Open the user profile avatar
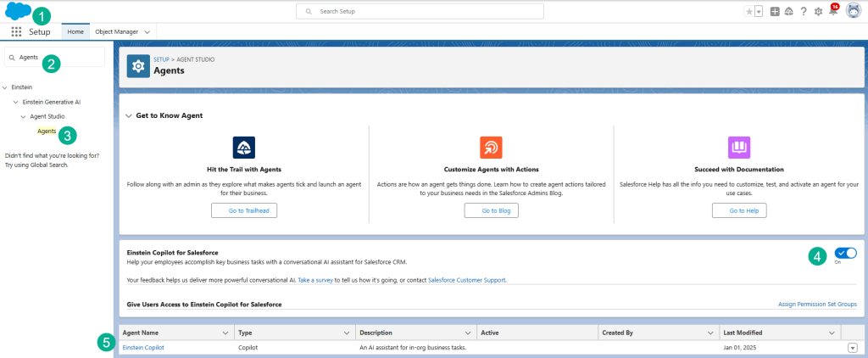The height and width of the screenshot is (358, 868). click(853, 11)
